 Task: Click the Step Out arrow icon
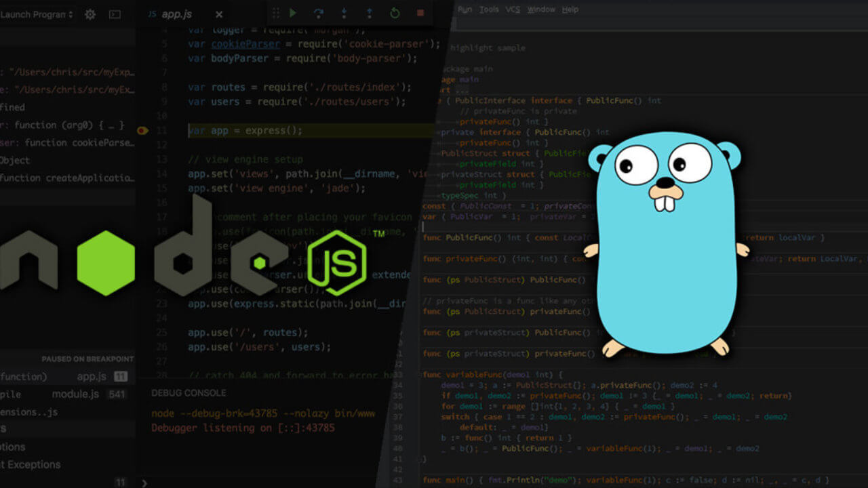[369, 13]
